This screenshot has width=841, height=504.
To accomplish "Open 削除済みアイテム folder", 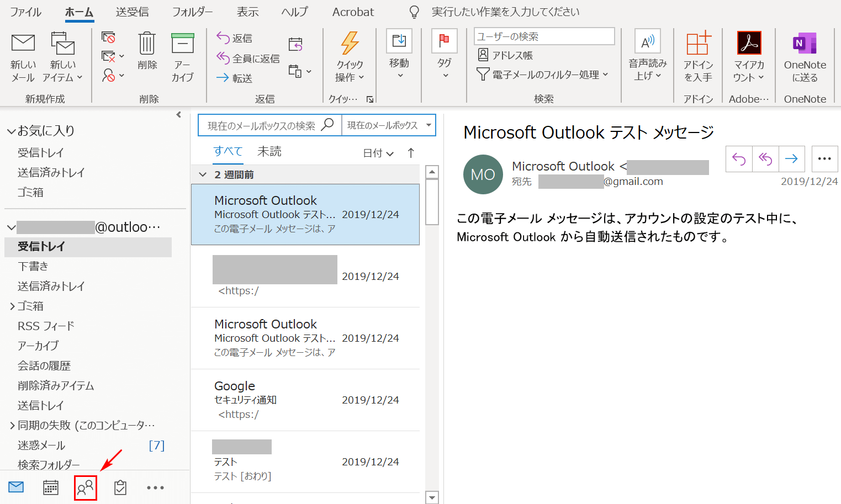I will (x=56, y=385).
